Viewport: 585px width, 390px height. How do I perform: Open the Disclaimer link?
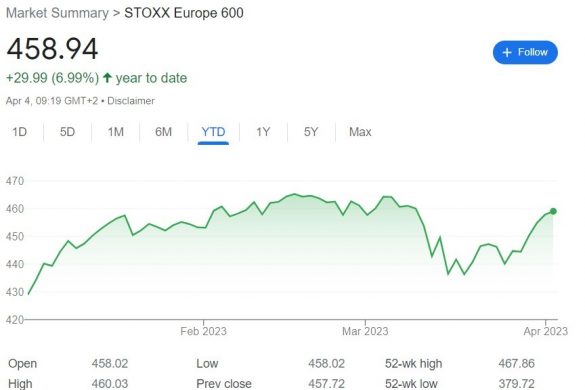pyautogui.click(x=131, y=101)
